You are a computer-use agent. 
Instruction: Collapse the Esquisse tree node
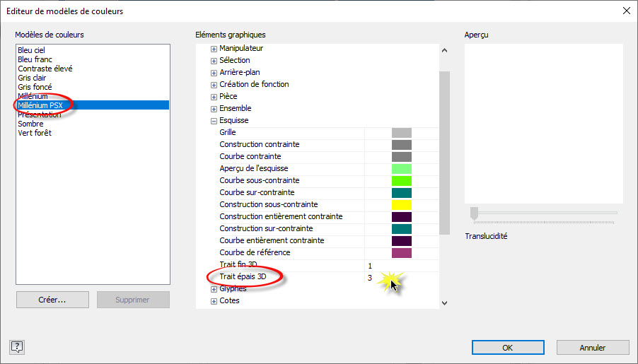[x=214, y=121]
